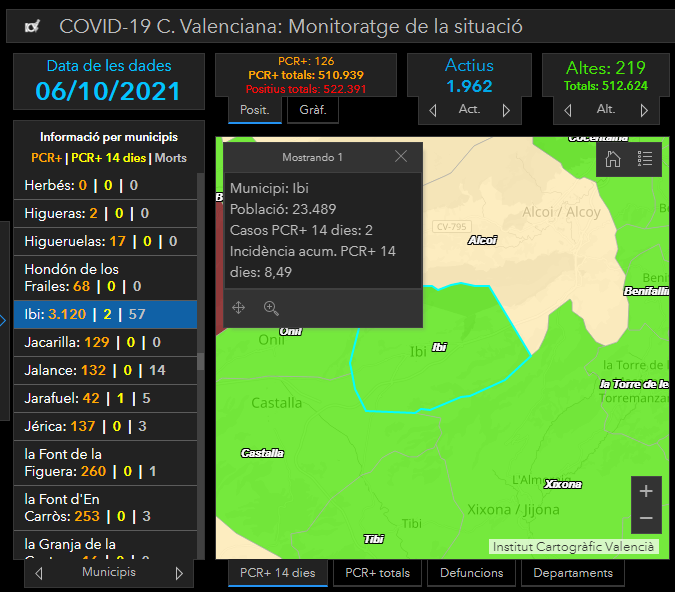Zoom in with the plus button

point(646,491)
